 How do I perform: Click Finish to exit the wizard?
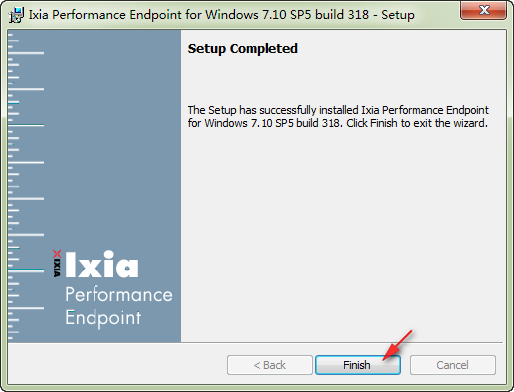click(358, 365)
